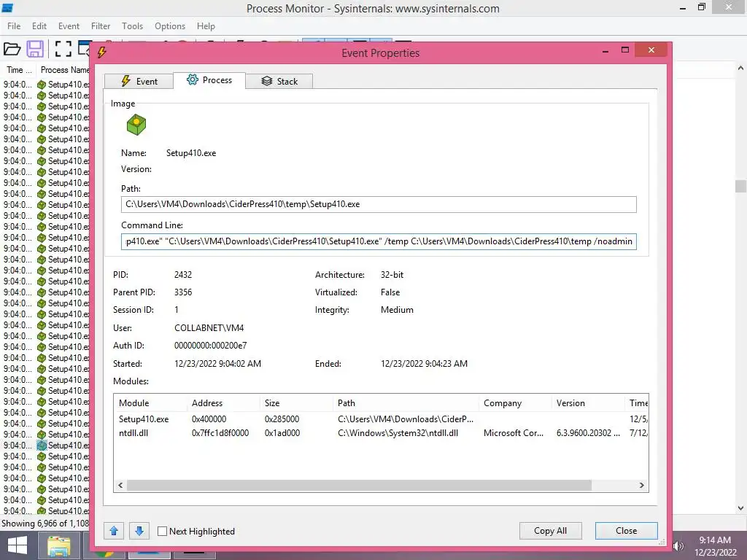This screenshot has width=747, height=560.
Task: Open the Help menu
Action: (x=206, y=26)
